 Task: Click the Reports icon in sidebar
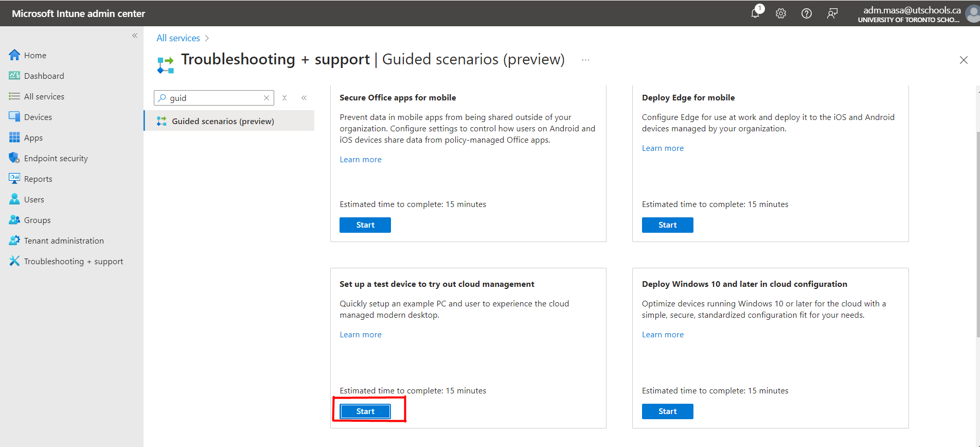point(14,179)
